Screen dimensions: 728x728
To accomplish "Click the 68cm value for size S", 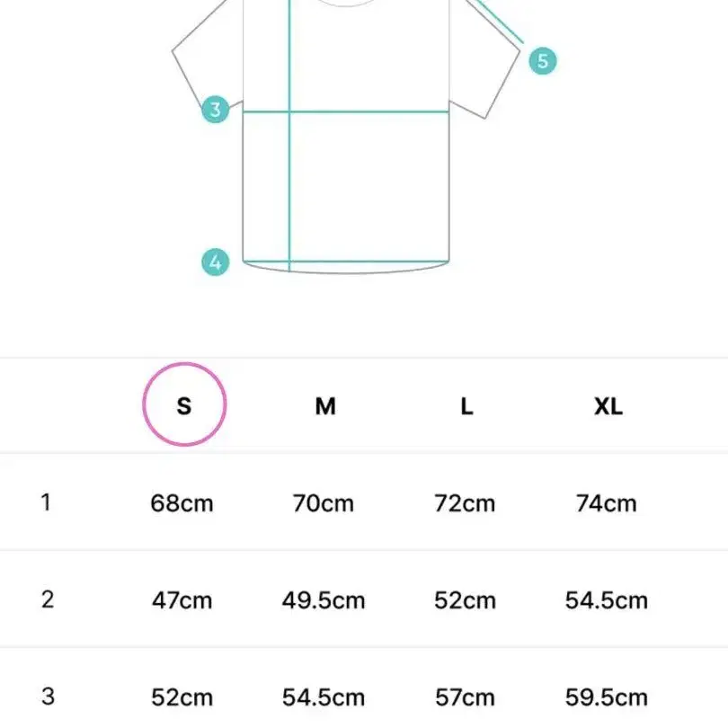I will point(182,503).
